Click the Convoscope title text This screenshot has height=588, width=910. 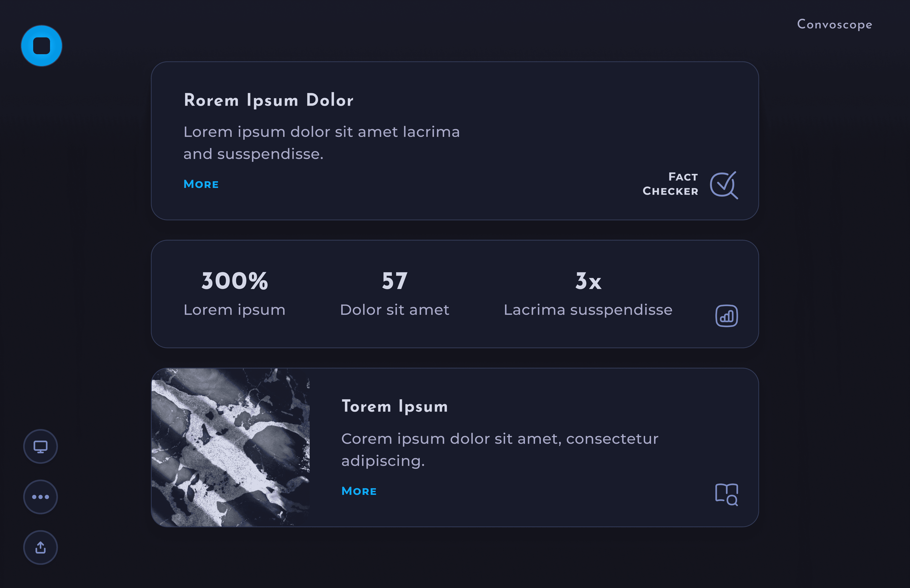834,24
